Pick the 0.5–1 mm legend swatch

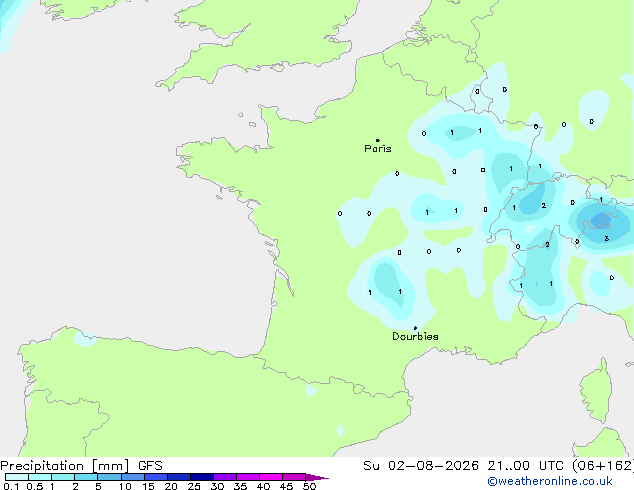40,477
